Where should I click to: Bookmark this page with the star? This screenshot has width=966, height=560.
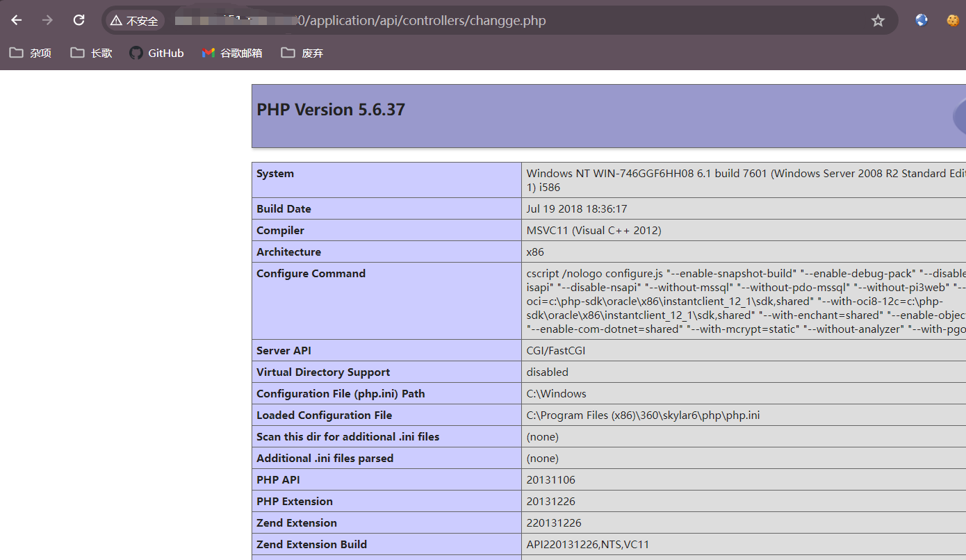(x=878, y=21)
